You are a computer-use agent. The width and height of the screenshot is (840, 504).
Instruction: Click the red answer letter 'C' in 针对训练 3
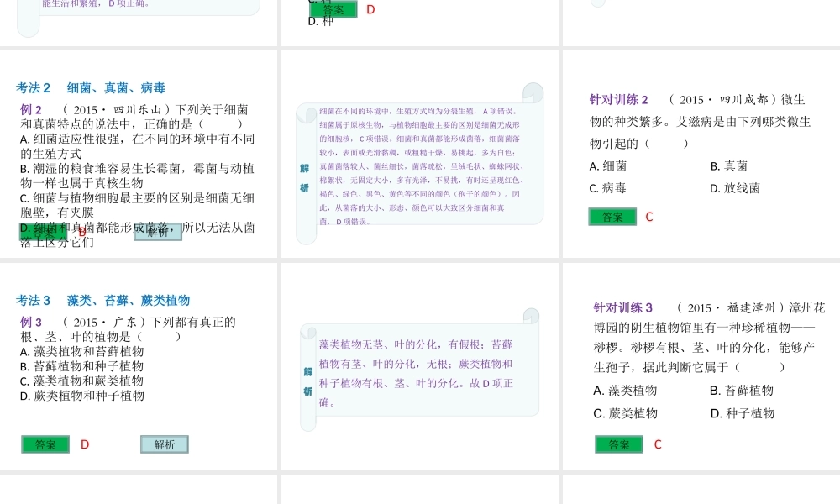(658, 444)
